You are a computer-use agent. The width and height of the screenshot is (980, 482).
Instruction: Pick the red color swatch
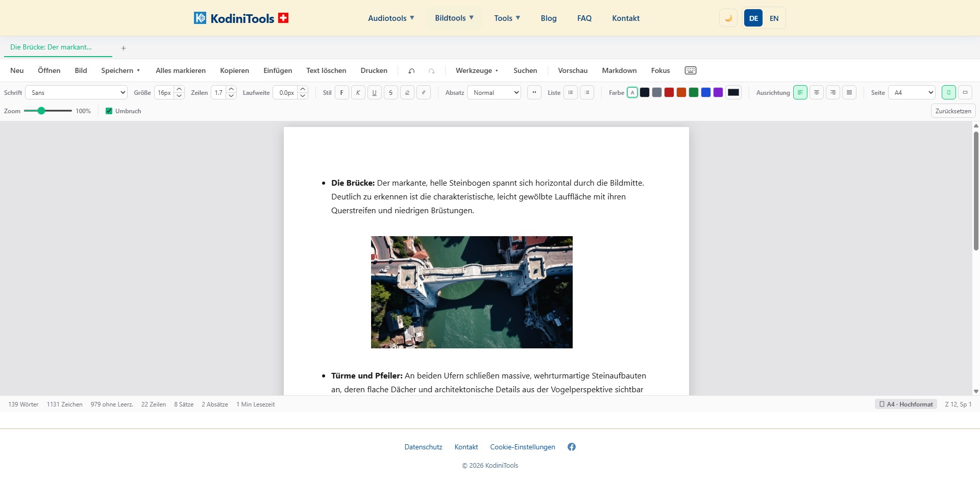[669, 92]
